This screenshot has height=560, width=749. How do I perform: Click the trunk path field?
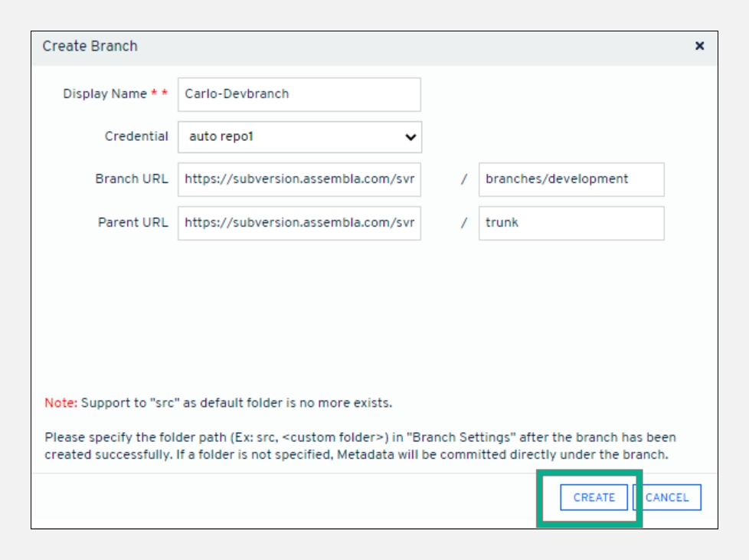coord(571,223)
